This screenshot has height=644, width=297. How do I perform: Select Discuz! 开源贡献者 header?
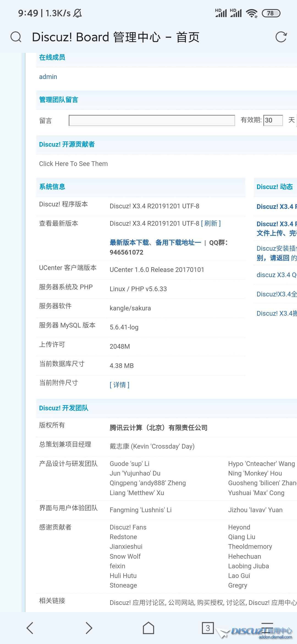coord(67,144)
